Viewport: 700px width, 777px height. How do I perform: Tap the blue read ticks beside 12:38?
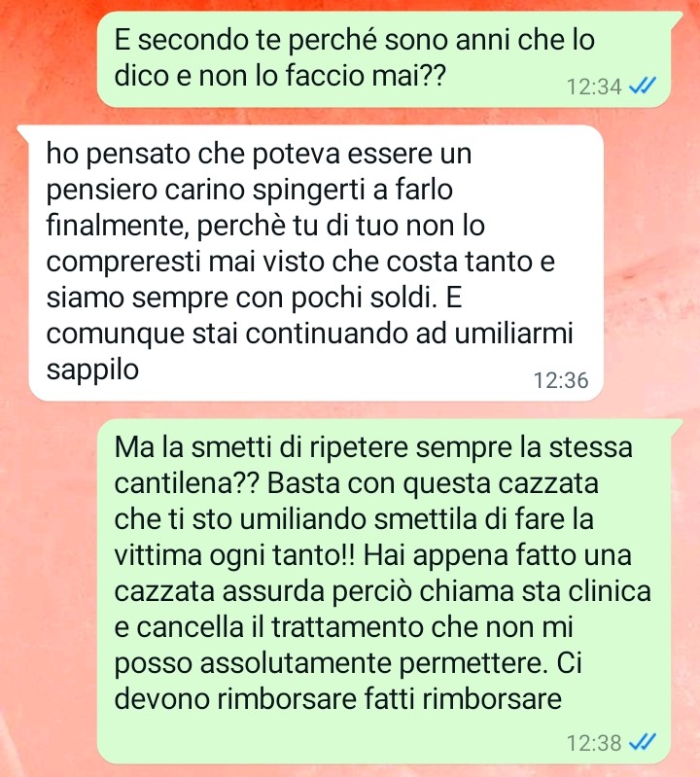(642, 742)
